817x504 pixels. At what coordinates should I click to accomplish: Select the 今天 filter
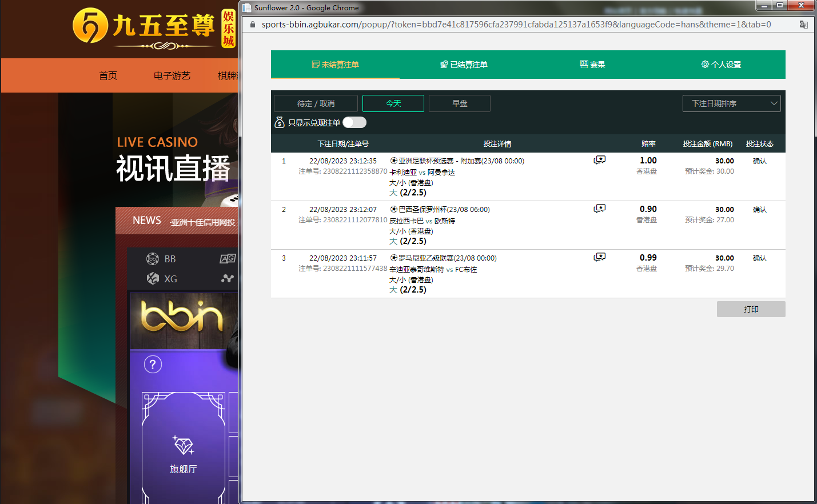pyautogui.click(x=393, y=103)
